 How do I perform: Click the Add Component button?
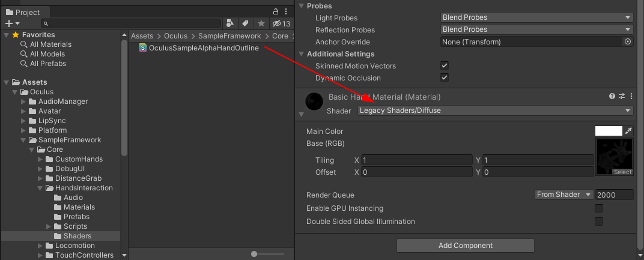pos(465,246)
